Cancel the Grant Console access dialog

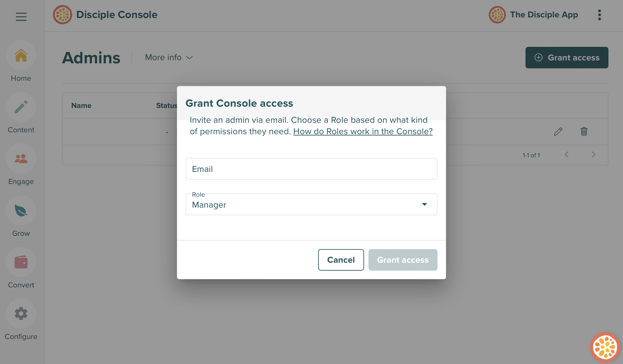(x=341, y=260)
